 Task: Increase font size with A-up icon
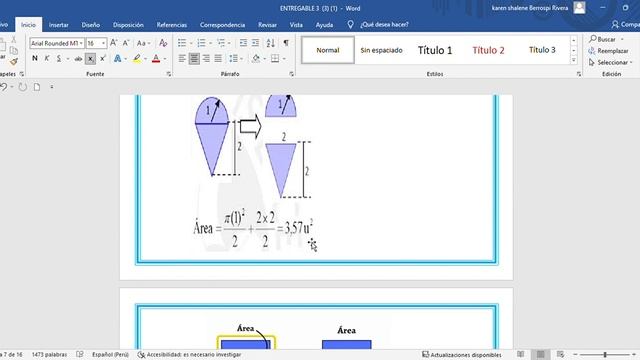[x=114, y=43]
